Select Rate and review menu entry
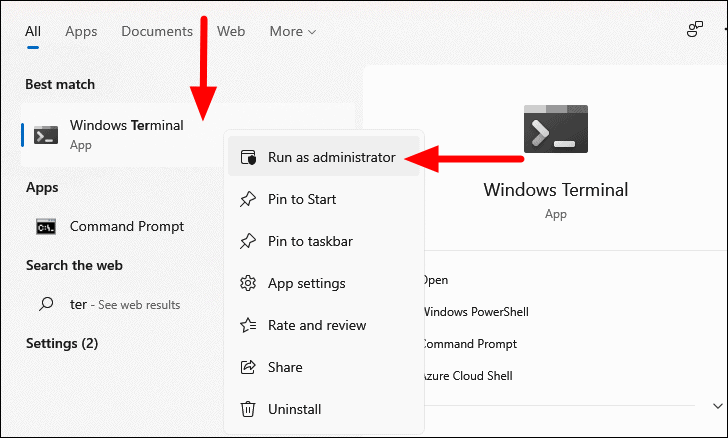Screen dimensions: 728x438 324,325
